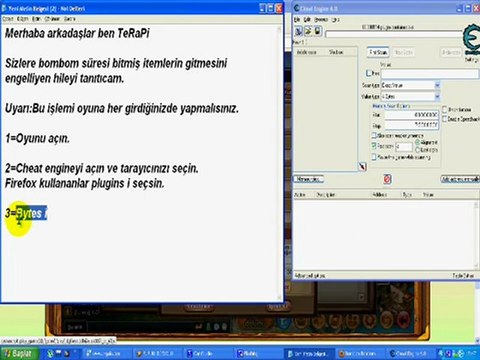Viewport: 480px width, 360px height.
Task: Open the Düzen menu in Notepad
Action: coord(23,19)
